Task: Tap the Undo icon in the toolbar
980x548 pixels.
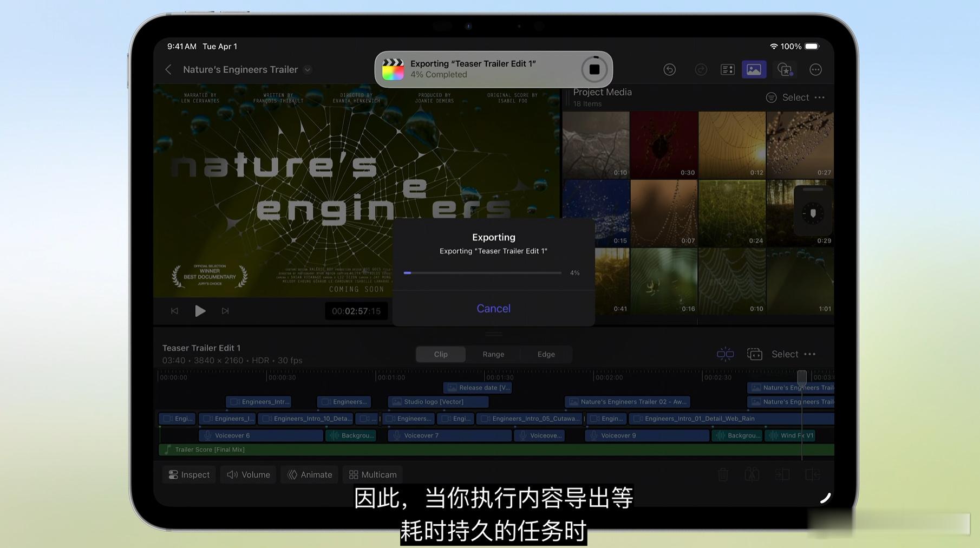Action: click(x=670, y=69)
